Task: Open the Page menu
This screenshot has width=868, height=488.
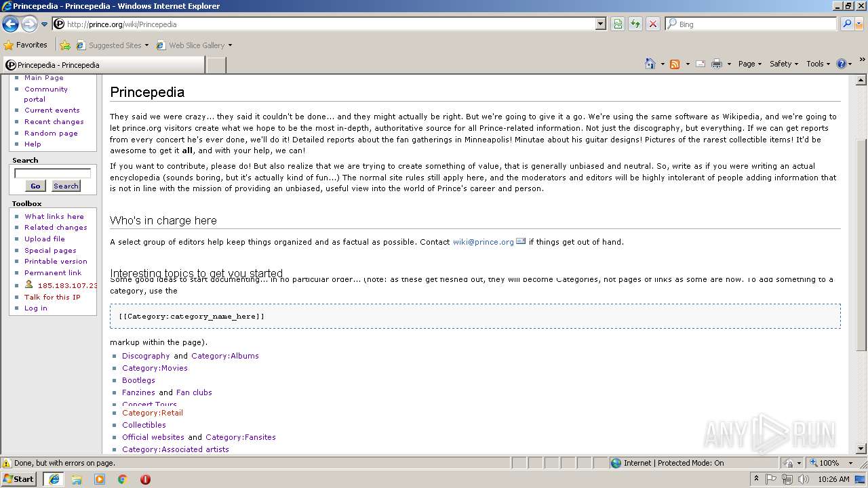Action: (750, 64)
